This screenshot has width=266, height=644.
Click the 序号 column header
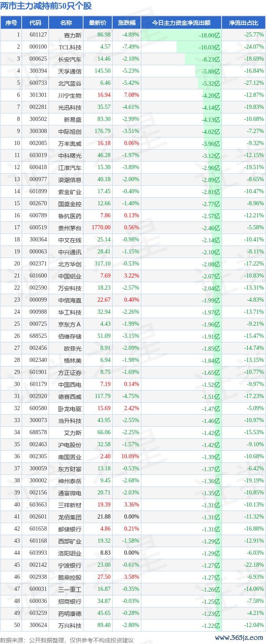[x=11, y=23]
